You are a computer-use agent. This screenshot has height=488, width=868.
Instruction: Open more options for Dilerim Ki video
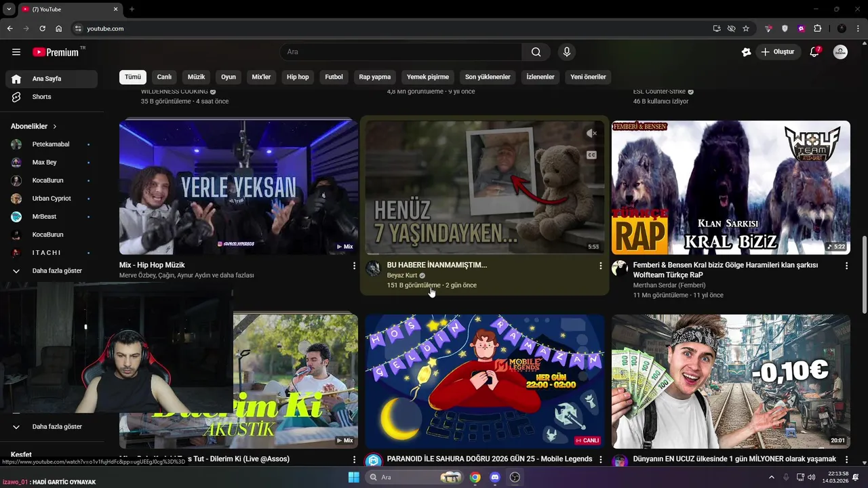click(354, 460)
